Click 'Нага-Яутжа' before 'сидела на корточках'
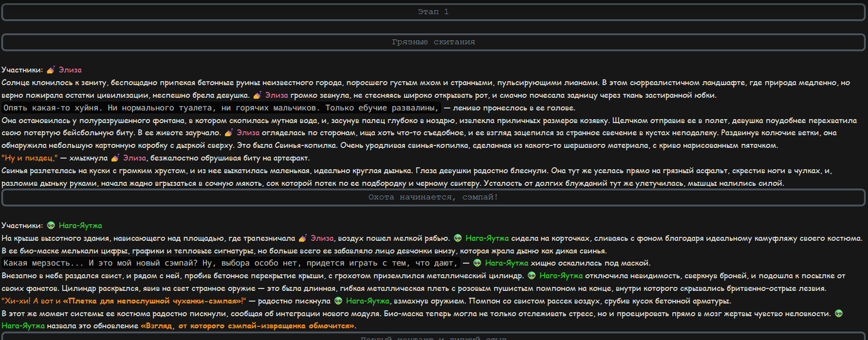This screenshot has height=340, width=868. click(487, 238)
